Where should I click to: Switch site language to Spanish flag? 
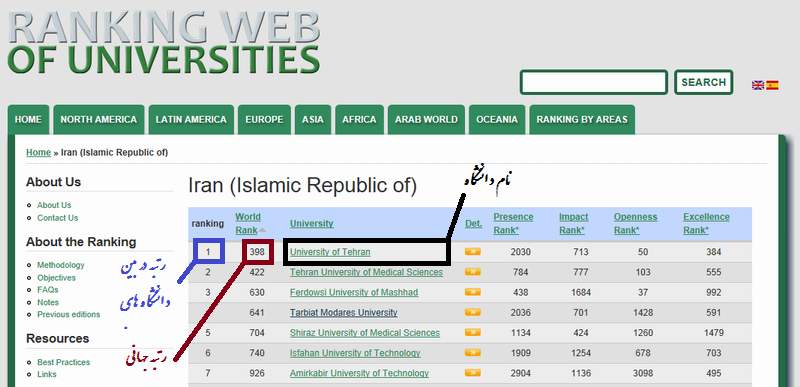772,85
